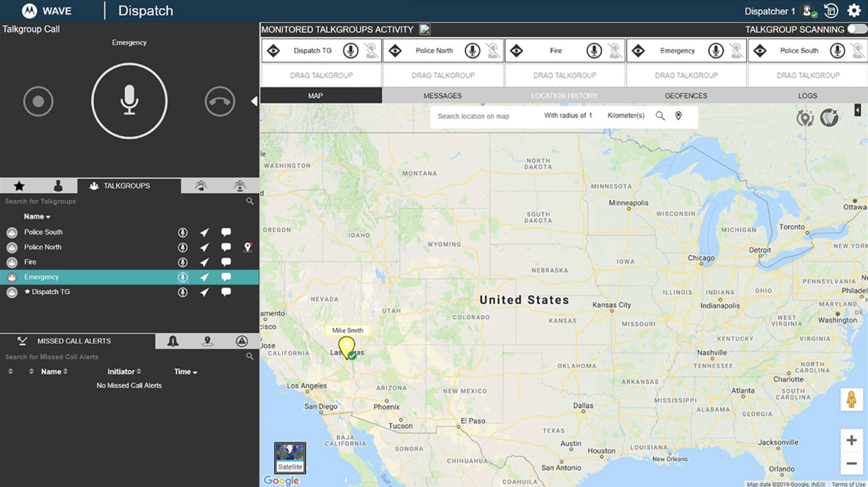Open the Name sort dropdown in talkgroups list
The height and width of the screenshot is (487, 868).
(x=37, y=216)
